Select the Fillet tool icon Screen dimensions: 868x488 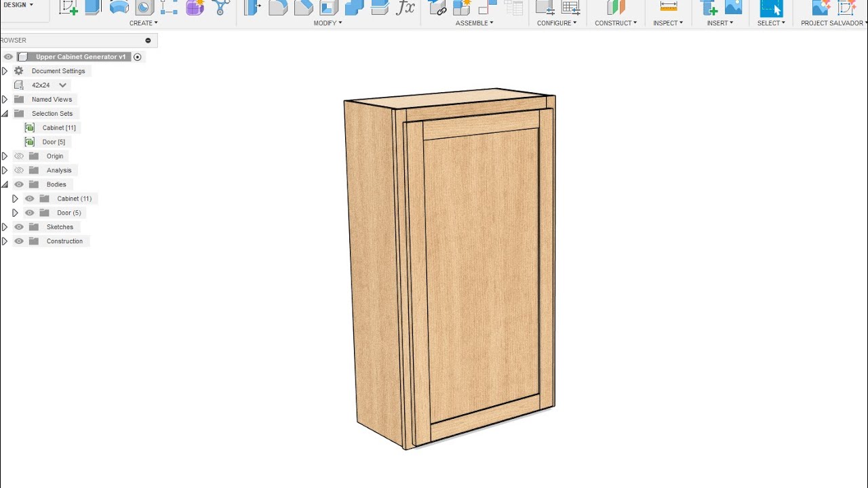pyautogui.click(x=278, y=7)
